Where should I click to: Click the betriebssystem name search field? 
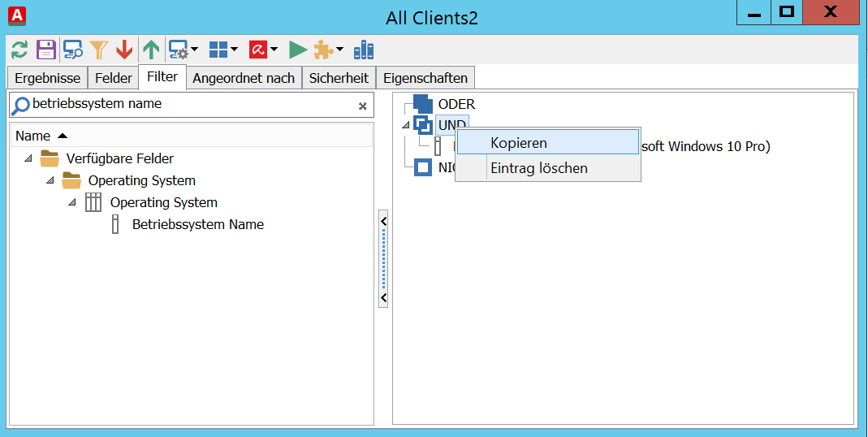click(x=187, y=104)
